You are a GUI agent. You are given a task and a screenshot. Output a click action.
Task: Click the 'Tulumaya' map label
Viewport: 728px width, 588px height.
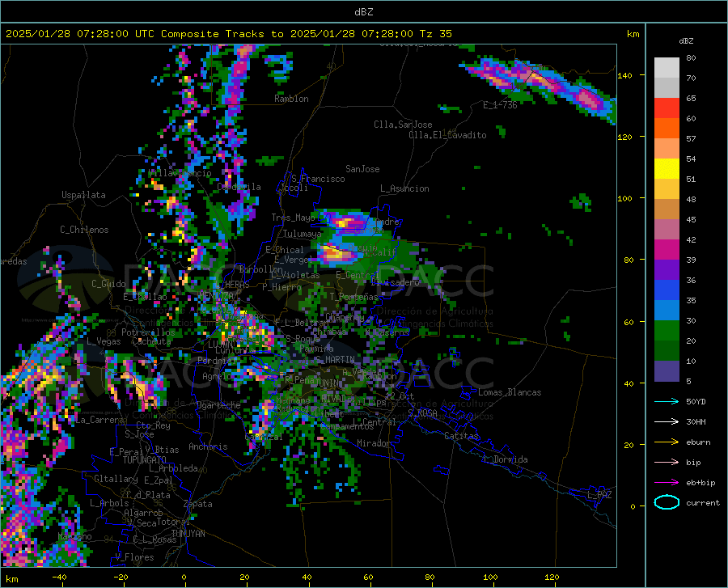click(303, 234)
